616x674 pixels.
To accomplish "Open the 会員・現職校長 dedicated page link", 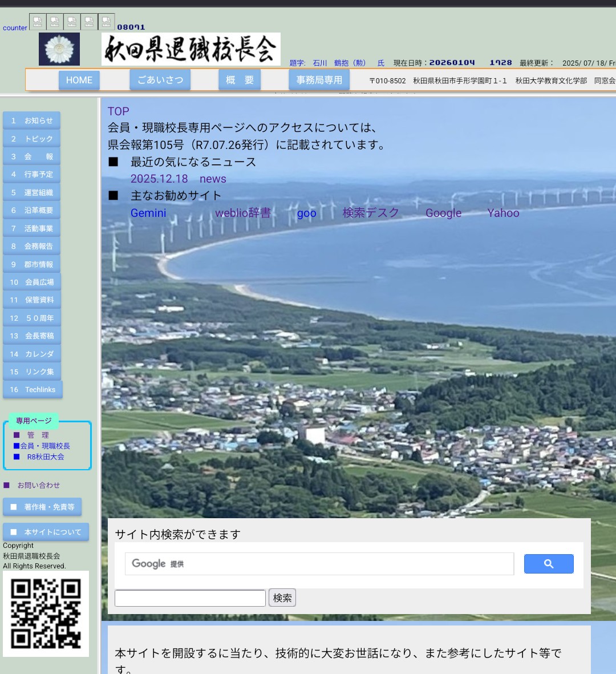I will (44, 446).
